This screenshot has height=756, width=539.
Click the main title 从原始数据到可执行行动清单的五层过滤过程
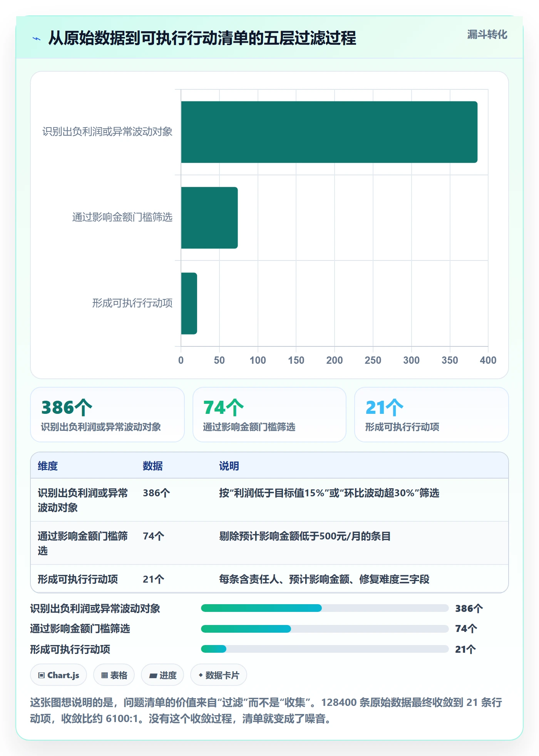coord(202,38)
